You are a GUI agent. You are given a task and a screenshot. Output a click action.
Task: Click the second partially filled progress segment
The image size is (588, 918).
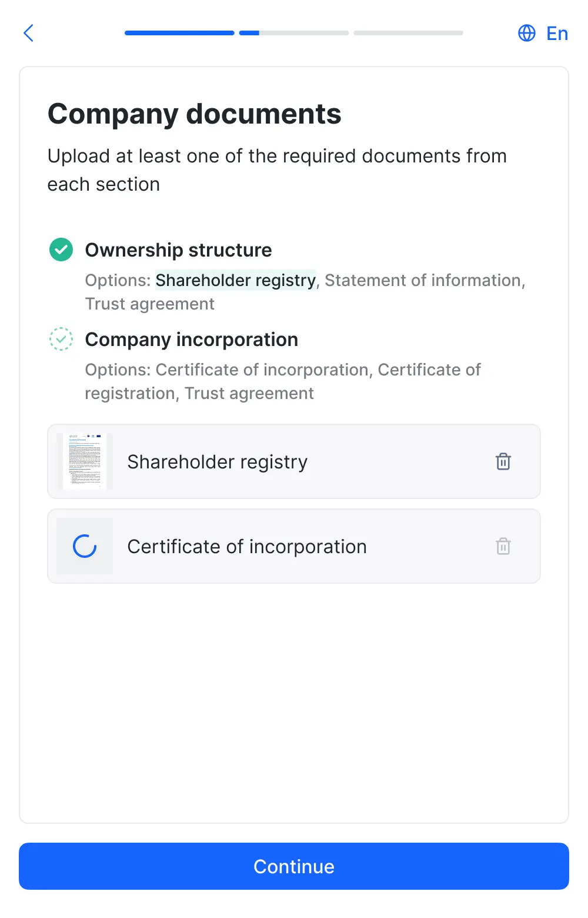pyautogui.click(x=294, y=33)
